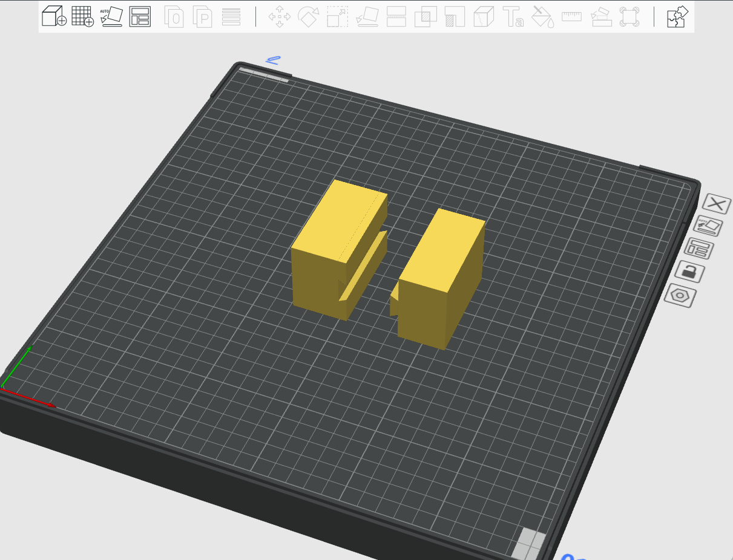Split to parts using the P icon
The image size is (733, 560).
click(203, 16)
